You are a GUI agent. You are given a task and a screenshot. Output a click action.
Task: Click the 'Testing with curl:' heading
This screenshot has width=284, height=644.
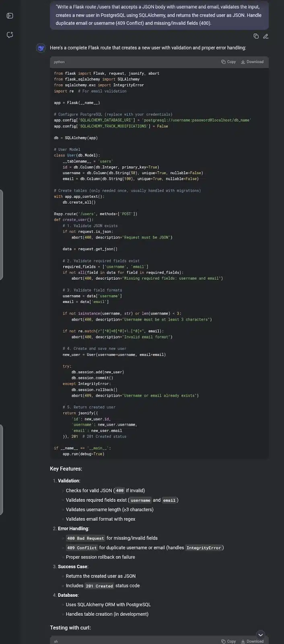point(70,627)
